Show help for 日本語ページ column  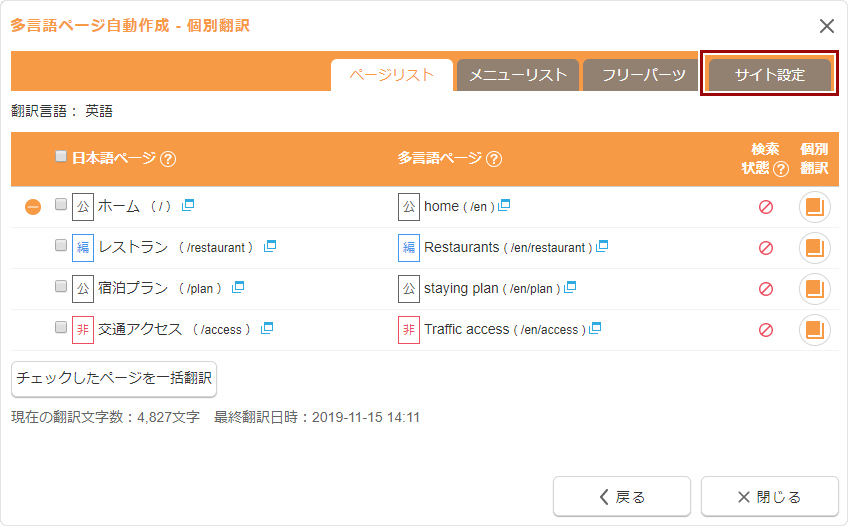[x=168, y=159]
